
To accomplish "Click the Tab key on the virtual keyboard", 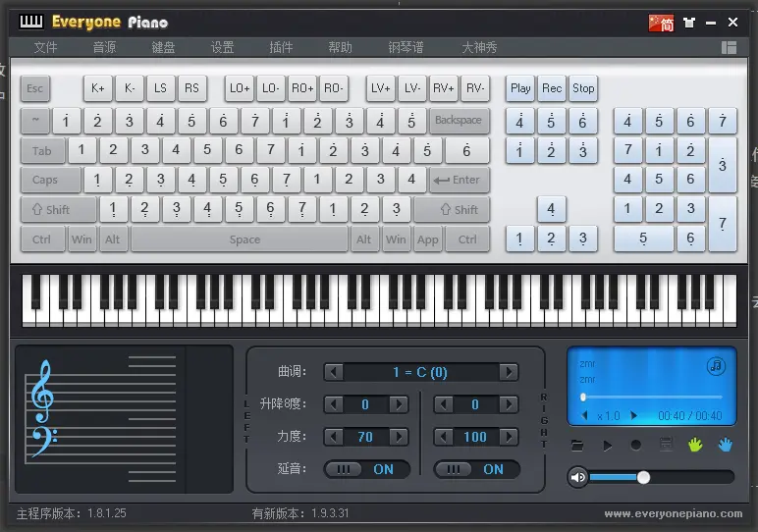I will (42, 151).
